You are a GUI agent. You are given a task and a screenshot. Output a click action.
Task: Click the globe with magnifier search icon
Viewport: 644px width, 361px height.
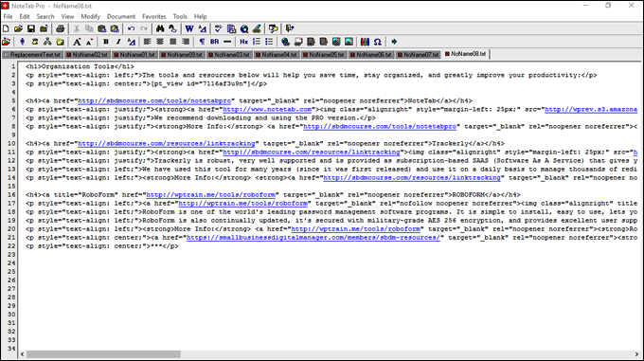point(244,28)
